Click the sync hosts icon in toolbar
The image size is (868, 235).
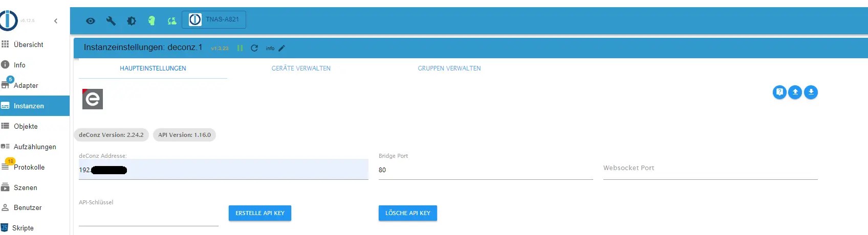click(x=172, y=21)
